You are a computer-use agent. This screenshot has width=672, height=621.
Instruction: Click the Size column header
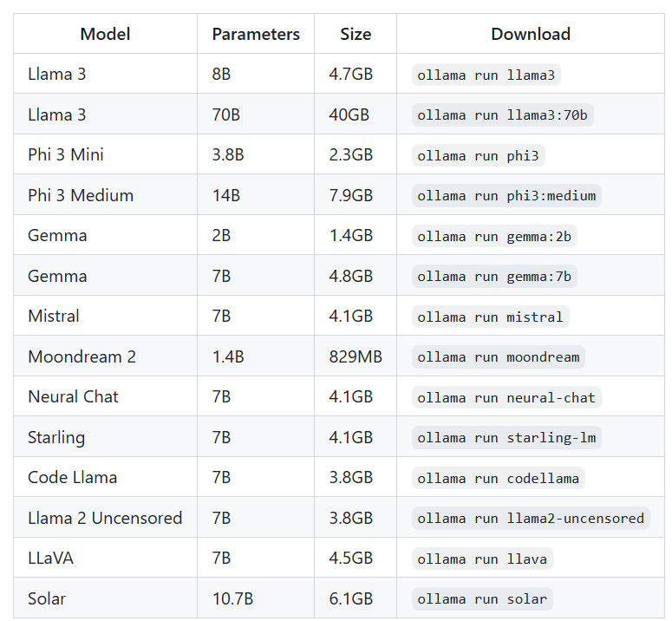click(356, 34)
